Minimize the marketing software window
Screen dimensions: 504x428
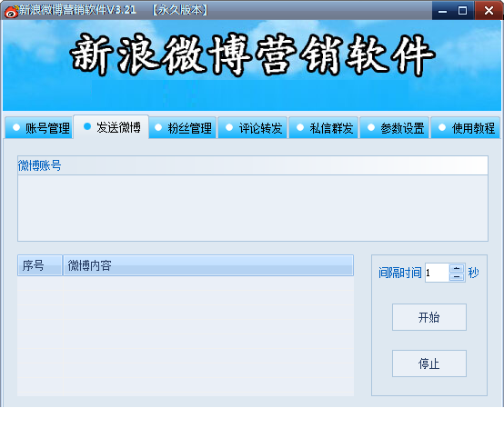click(443, 11)
